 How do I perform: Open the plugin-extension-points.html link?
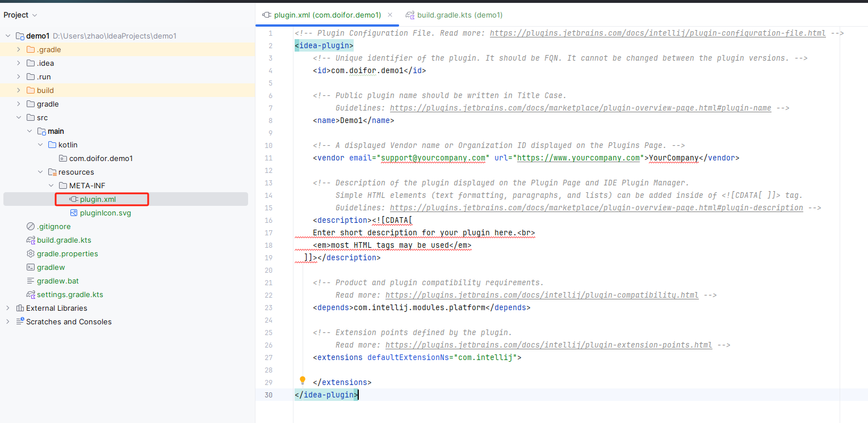click(x=548, y=345)
